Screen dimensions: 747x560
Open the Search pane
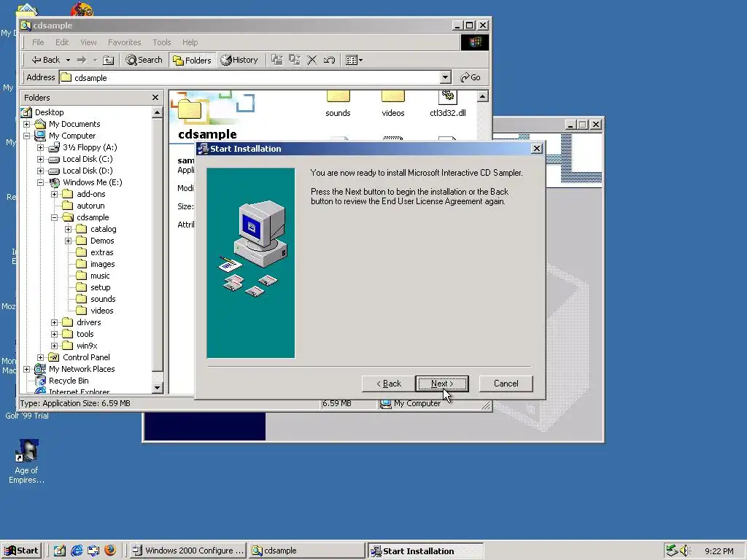pos(144,60)
